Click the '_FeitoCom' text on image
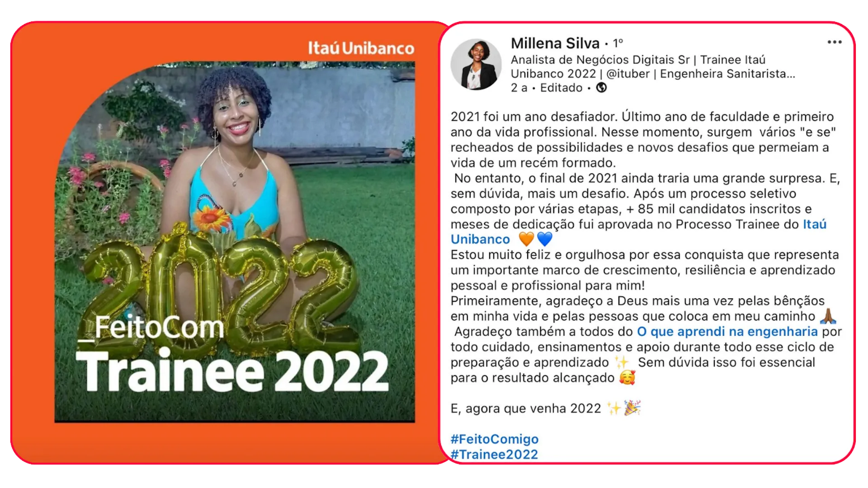868x488 pixels. click(151, 328)
